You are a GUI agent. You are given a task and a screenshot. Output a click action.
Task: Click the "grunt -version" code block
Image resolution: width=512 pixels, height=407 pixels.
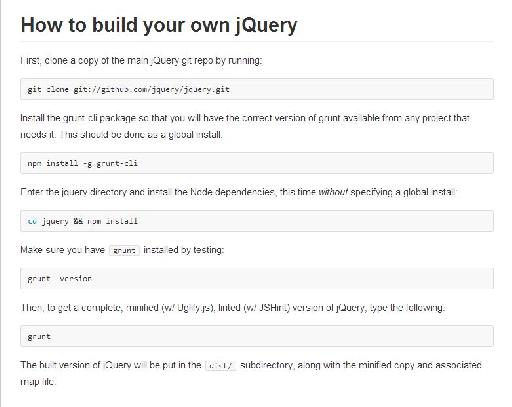[x=257, y=278]
